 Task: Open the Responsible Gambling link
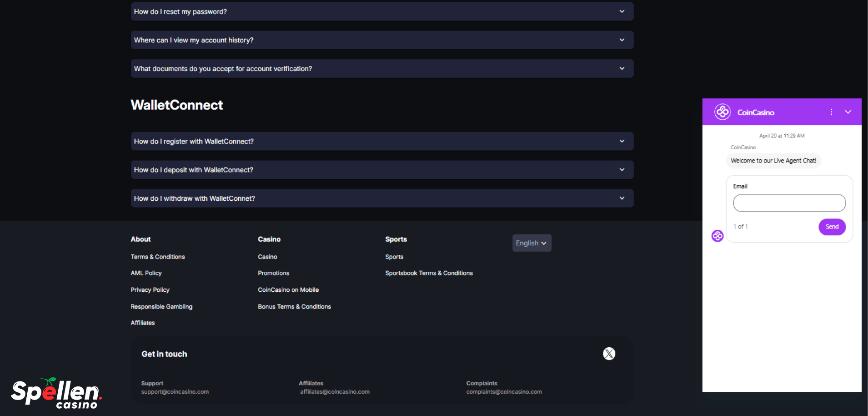click(161, 307)
